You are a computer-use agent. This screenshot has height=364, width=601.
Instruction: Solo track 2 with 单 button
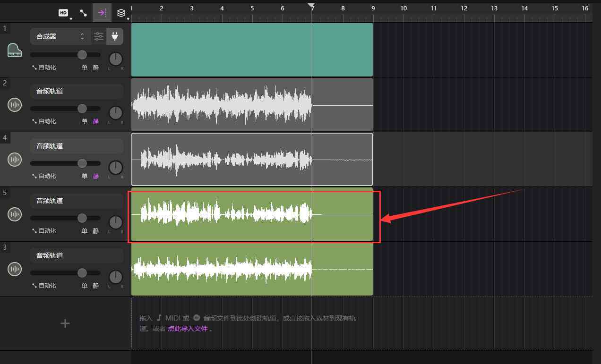(85, 121)
